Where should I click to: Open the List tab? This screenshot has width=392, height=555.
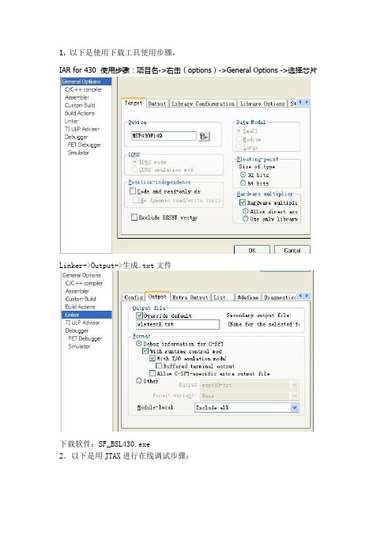point(223,297)
